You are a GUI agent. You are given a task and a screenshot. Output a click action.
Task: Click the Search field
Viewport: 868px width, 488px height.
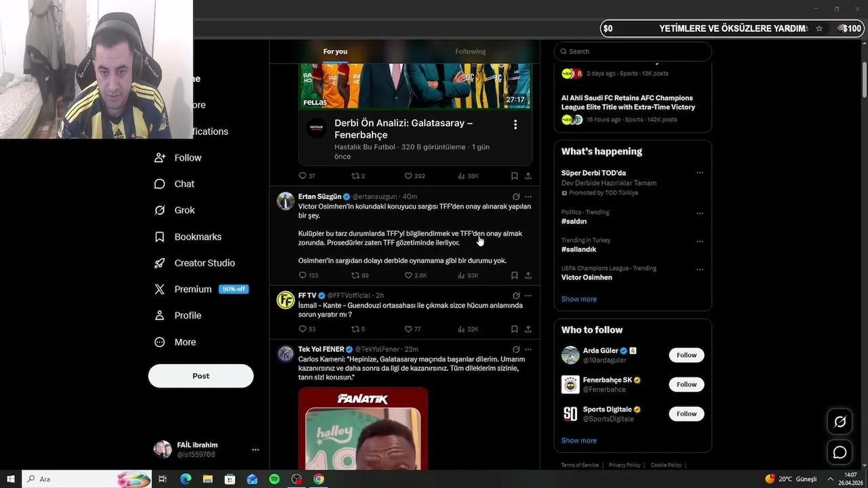pos(633,52)
